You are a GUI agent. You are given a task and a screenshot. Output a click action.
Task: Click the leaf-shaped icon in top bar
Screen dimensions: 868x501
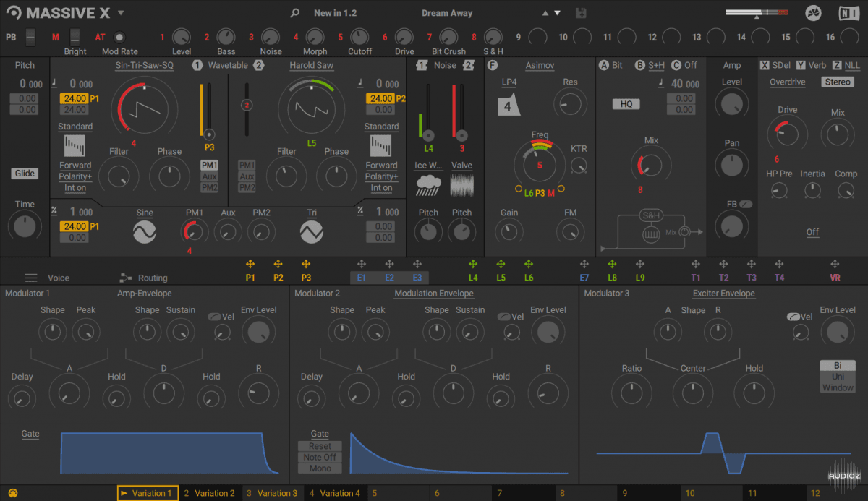pos(814,13)
